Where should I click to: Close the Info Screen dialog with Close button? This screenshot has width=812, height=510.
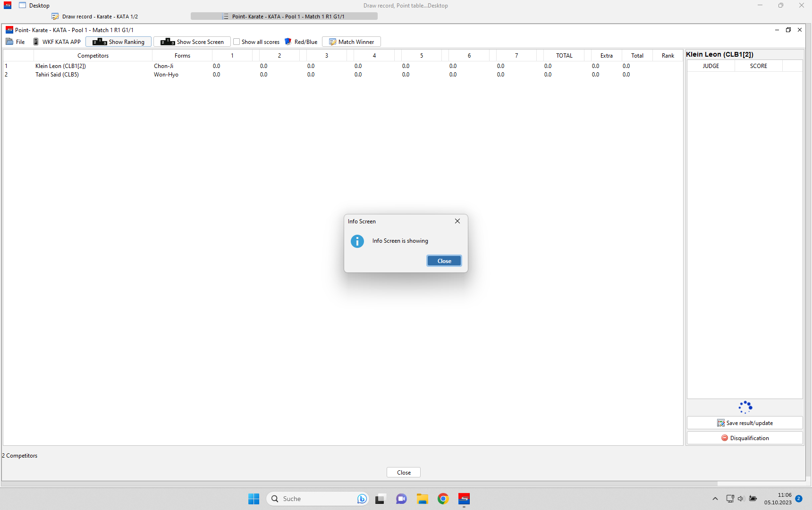(x=444, y=261)
